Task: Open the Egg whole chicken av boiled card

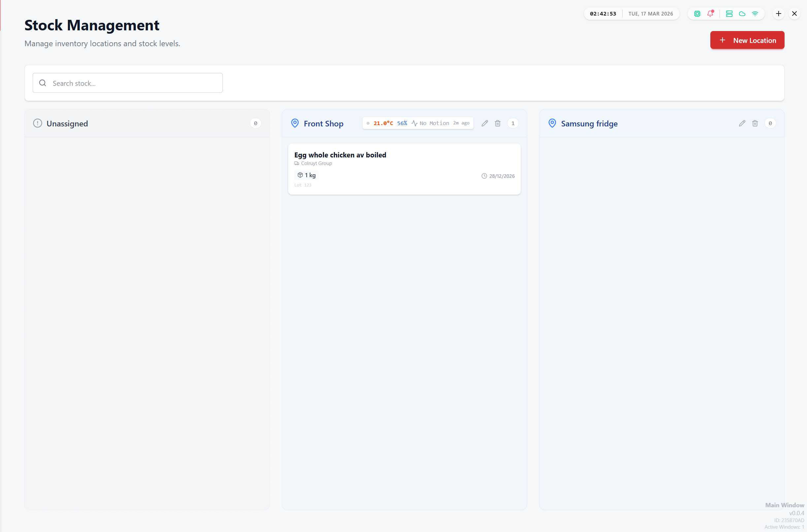Action: click(x=404, y=169)
